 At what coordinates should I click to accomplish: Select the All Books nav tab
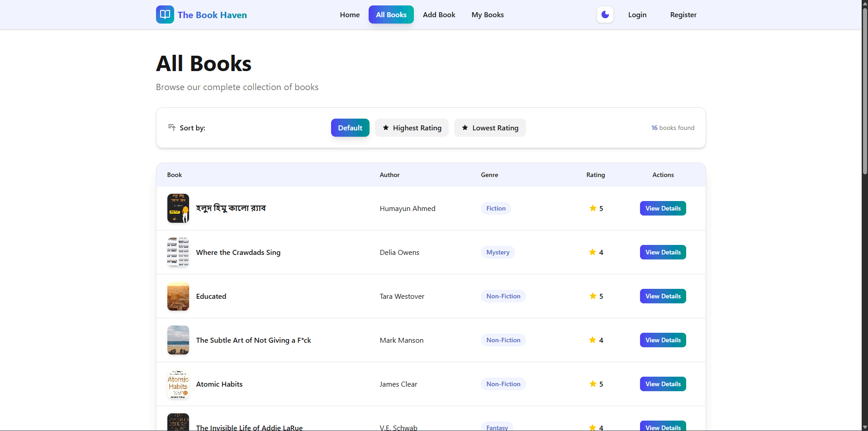(391, 14)
